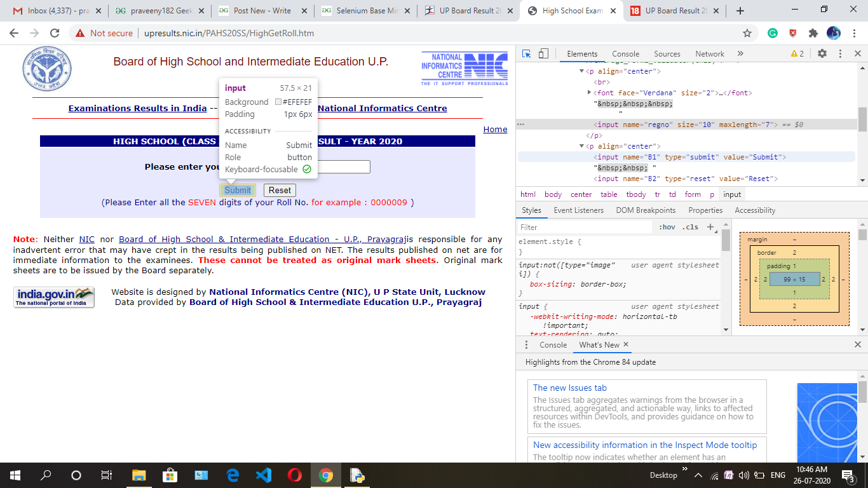Focus the roll number input field
This screenshot has height=488, width=868.
click(343, 166)
